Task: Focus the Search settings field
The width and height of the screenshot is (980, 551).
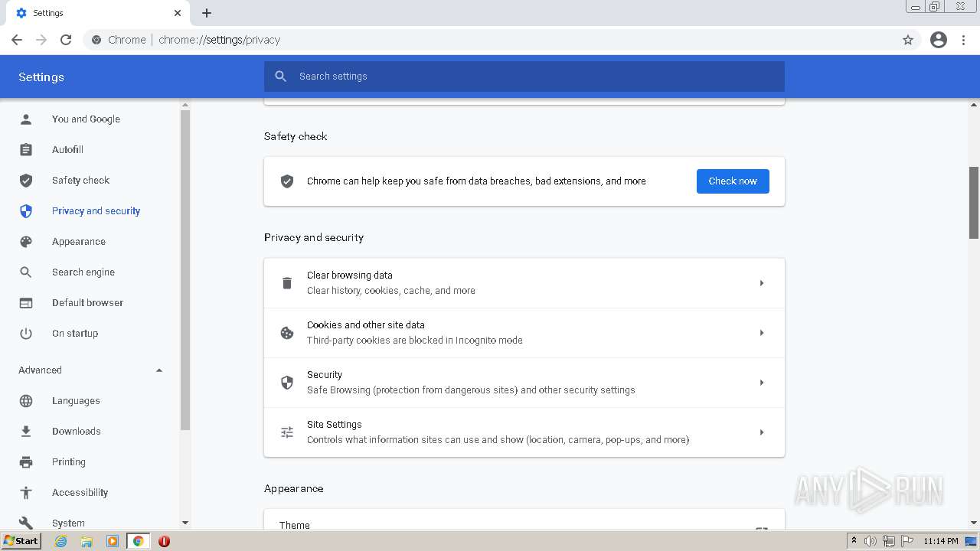Action: tap(524, 77)
